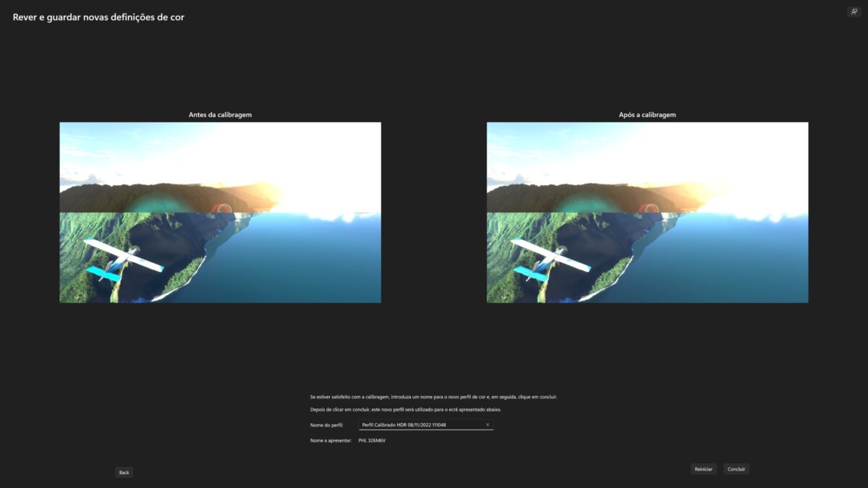This screenshot has width=868, height=488.
Task: Click the display name 'PHL 326M6V'
Action: [373, 440]
